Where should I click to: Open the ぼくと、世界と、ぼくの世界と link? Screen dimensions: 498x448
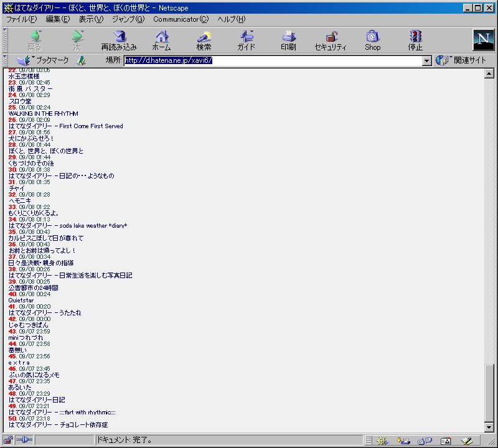(45, 151)
